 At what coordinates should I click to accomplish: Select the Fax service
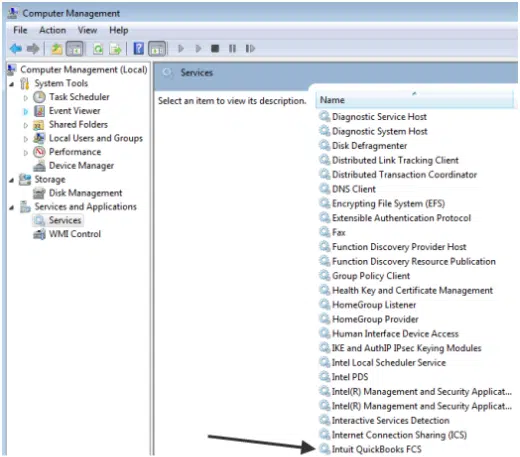click(339, 232)
